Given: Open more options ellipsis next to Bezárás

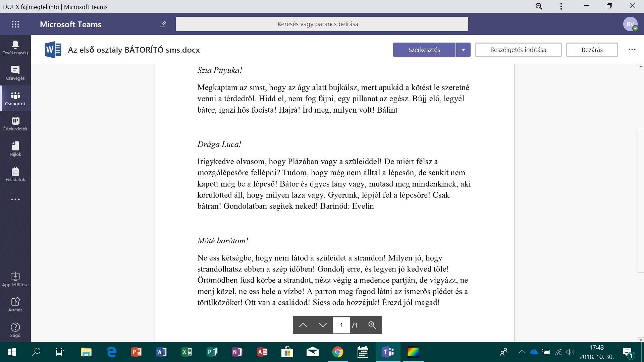Looking at the screenshot, I should 632,50.
